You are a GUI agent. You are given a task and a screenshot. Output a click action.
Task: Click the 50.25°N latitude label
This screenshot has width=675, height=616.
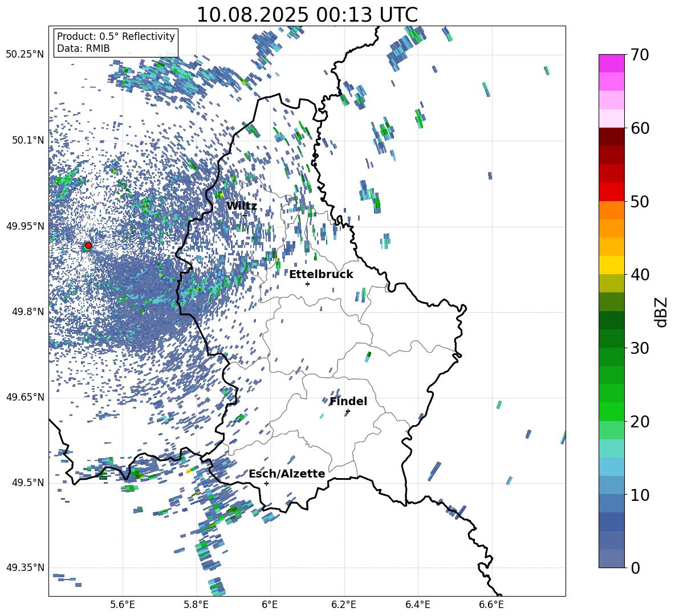point(25,55)
